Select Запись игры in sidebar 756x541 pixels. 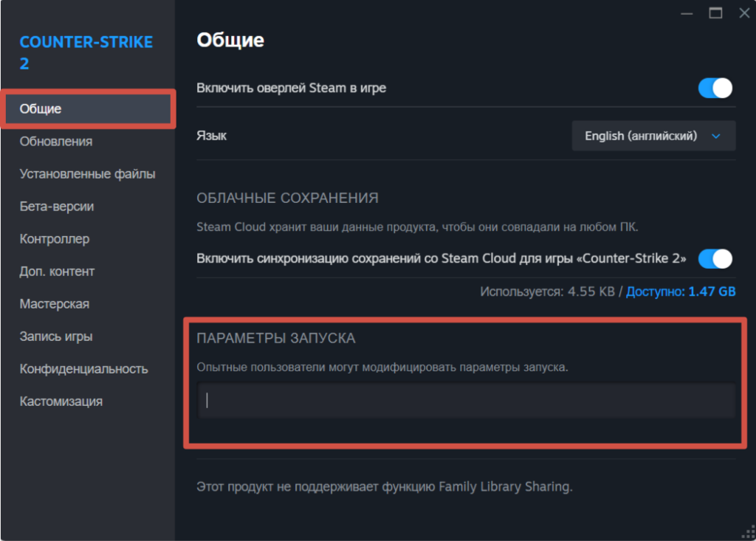tap(56, 337)
